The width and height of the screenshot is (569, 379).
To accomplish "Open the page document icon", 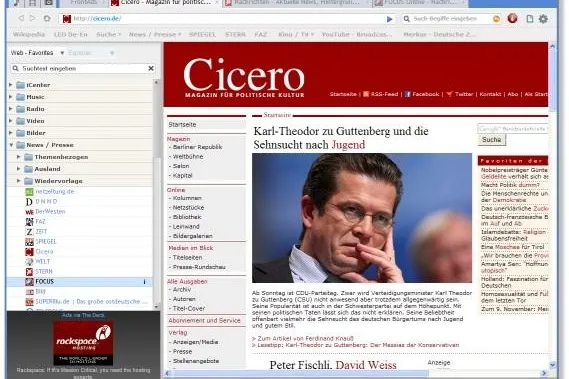I will (530, 19).
